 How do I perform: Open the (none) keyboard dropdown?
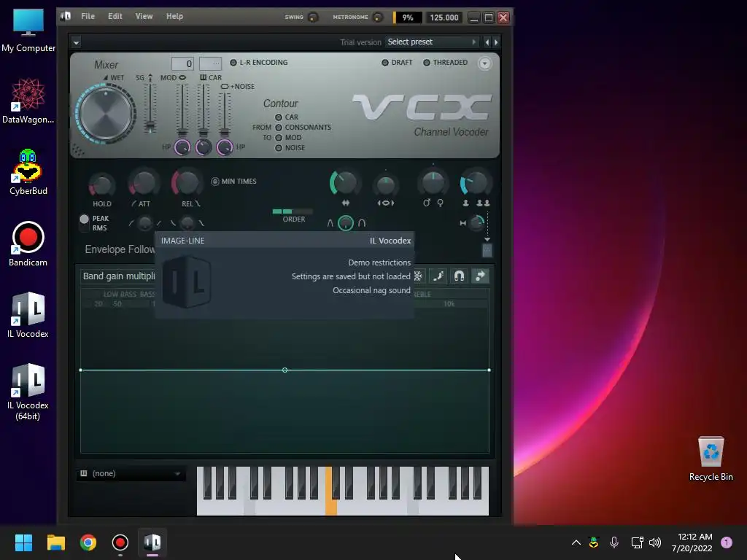(x=131, y=474)
